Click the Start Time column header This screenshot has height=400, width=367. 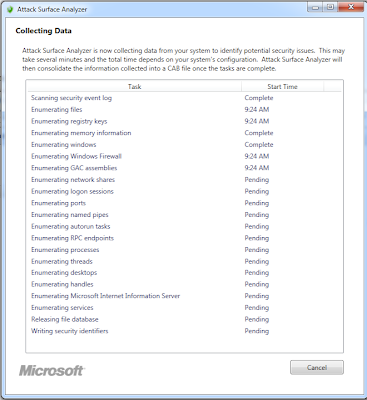(x=282, y=86)
